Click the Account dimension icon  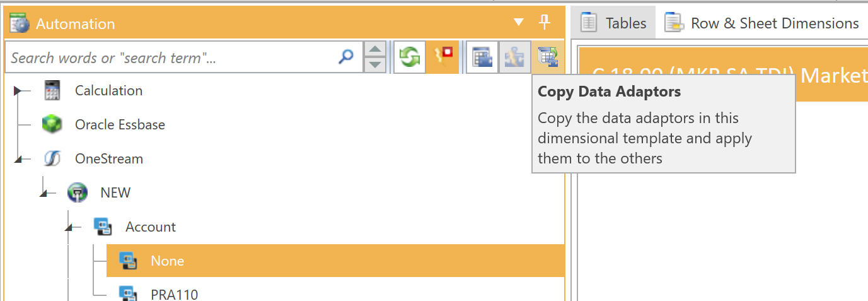click(x=103, y=227)
